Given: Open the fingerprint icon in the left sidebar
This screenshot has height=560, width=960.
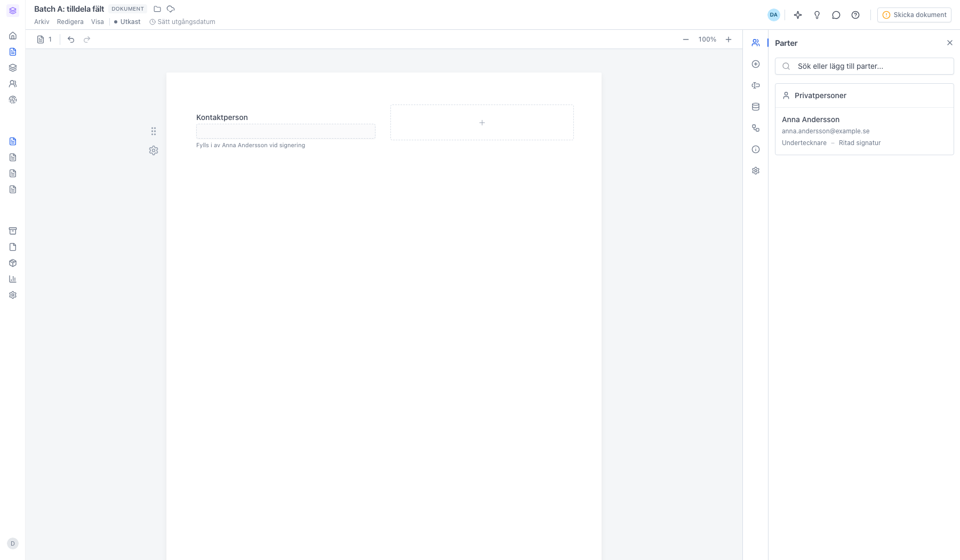Looking at the screenshot, I should [13, 100].
